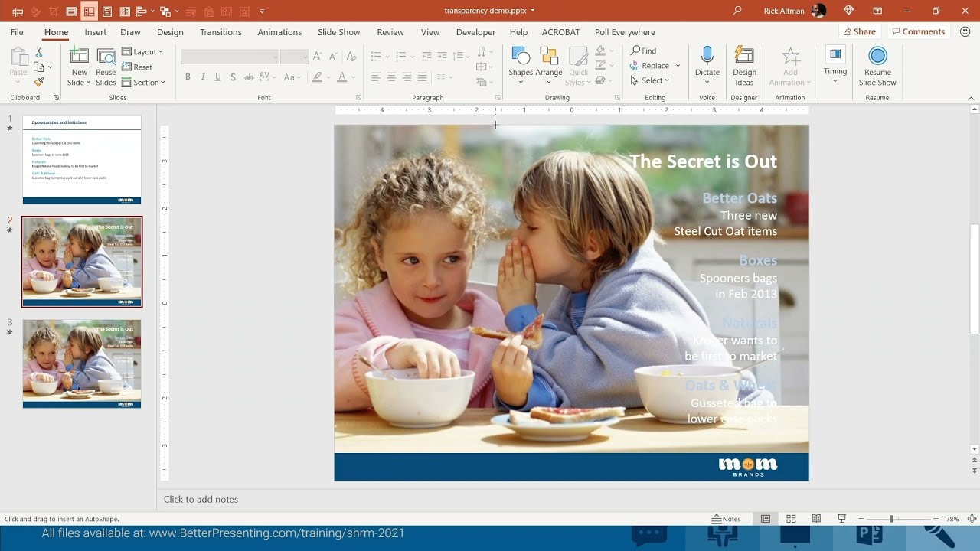Toggle Align Left paragraph

pos(376,77)
